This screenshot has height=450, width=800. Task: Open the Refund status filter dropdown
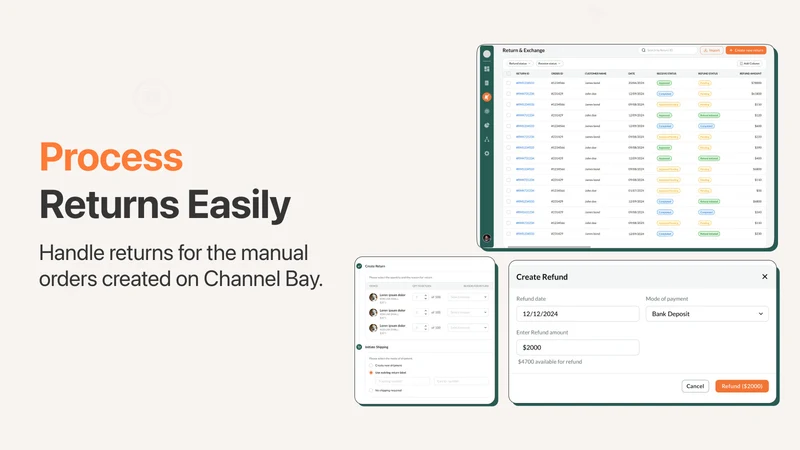point(519,63)
